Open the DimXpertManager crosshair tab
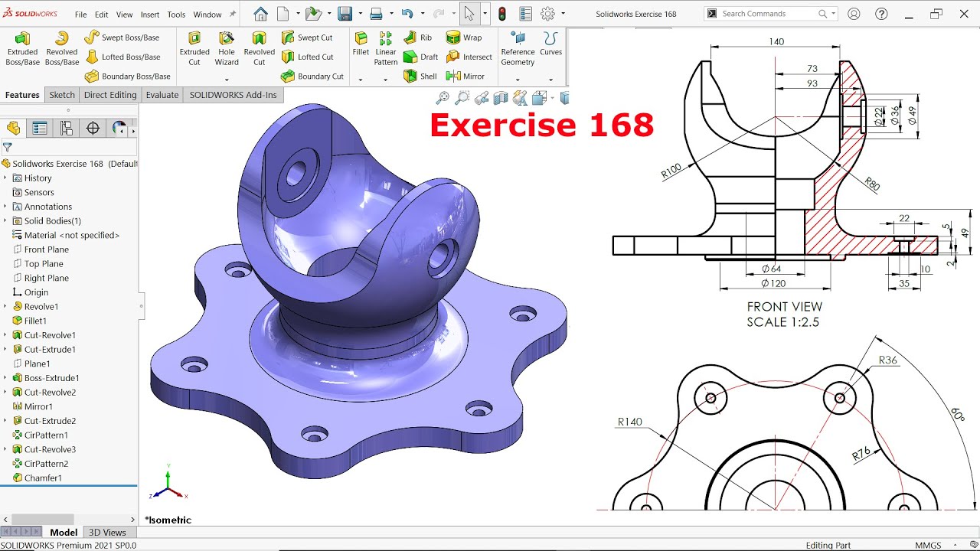Viewport: 980px width, 551px height. pyautogui.click(x=93, y=129)
